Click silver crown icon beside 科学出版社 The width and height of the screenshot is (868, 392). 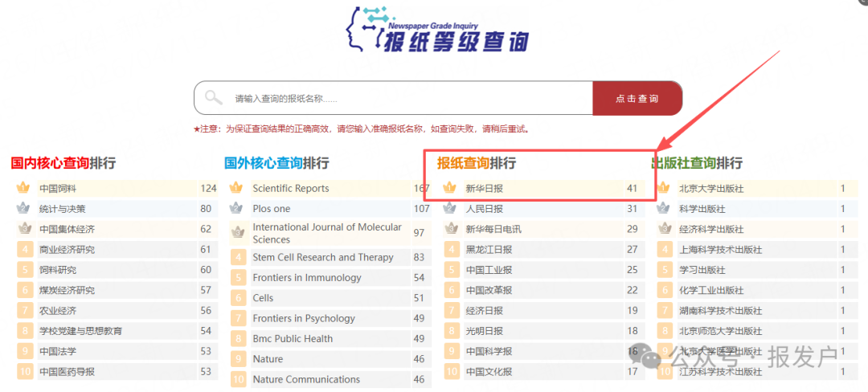tap(662, 209)
